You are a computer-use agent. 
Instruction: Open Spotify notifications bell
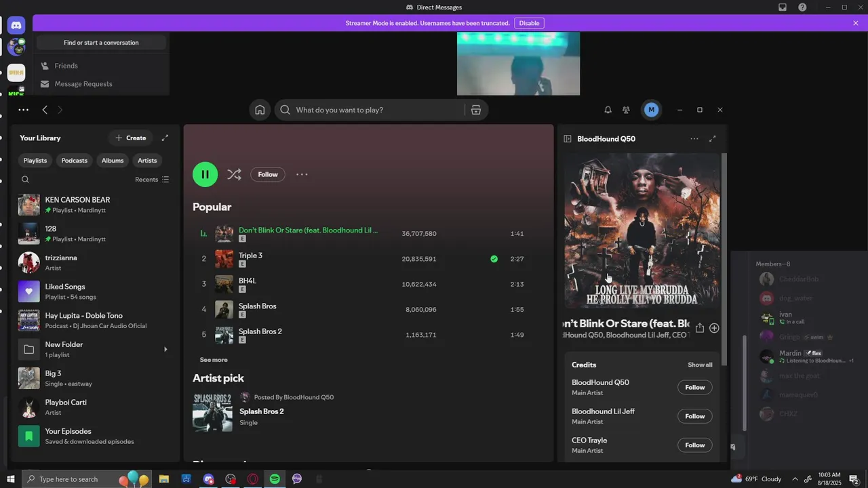[608, 110]
